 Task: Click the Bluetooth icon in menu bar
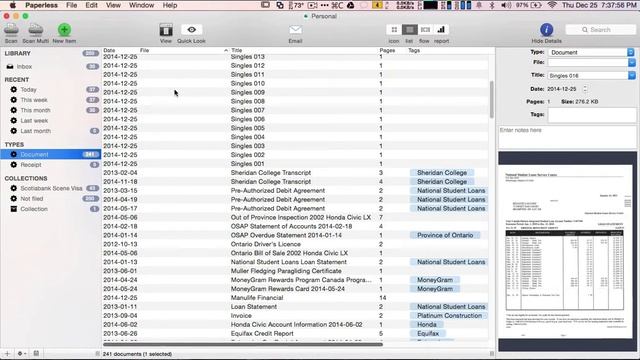coord(492,5)
